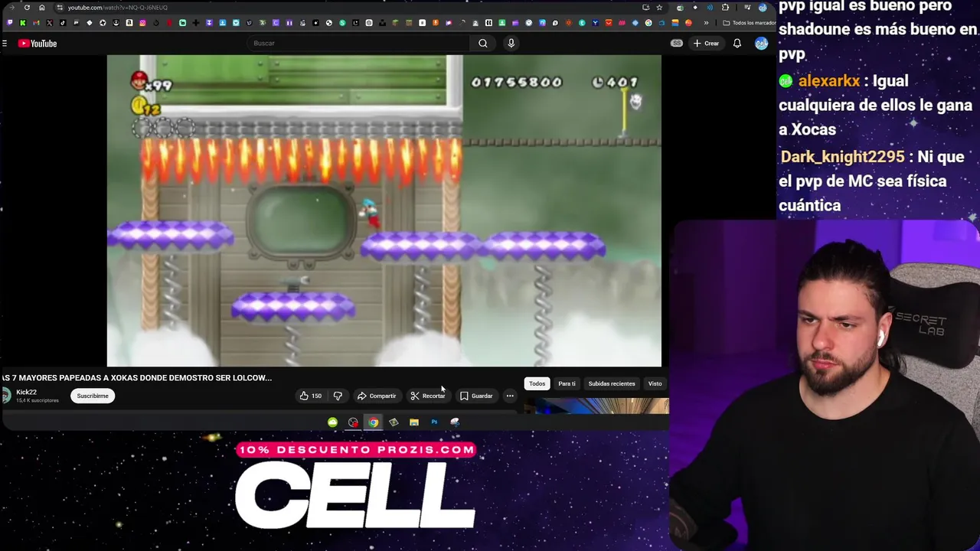Open the YouTube hamburger guide menu

click(5, 44)
